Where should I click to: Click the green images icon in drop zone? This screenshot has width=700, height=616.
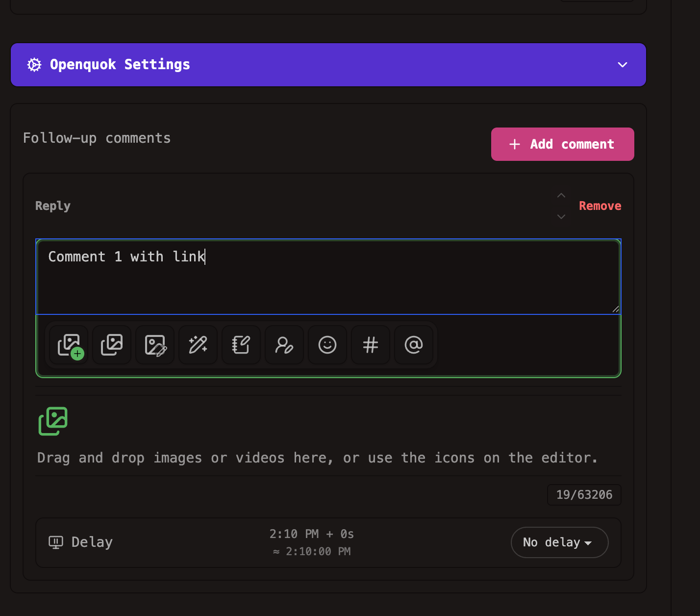[x=53, y=421]
